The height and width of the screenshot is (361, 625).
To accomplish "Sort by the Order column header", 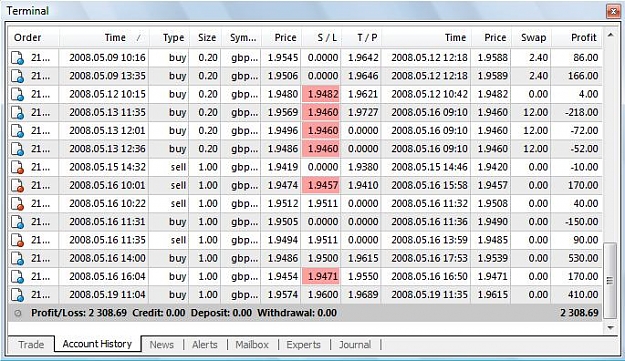I will point(33,38).
